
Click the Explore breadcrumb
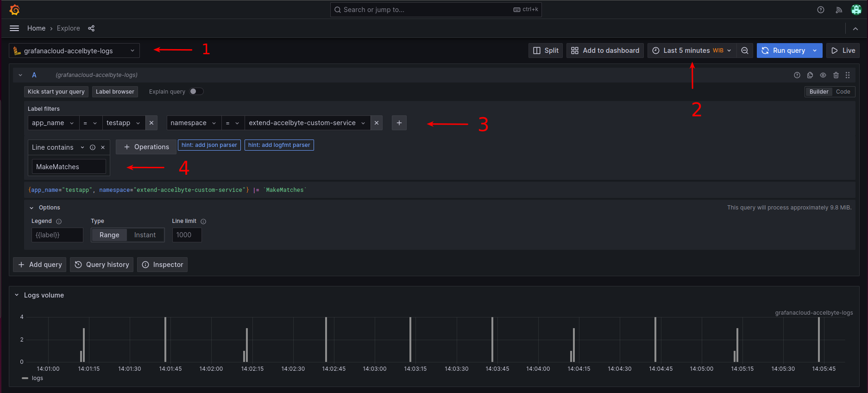point(68,28)
